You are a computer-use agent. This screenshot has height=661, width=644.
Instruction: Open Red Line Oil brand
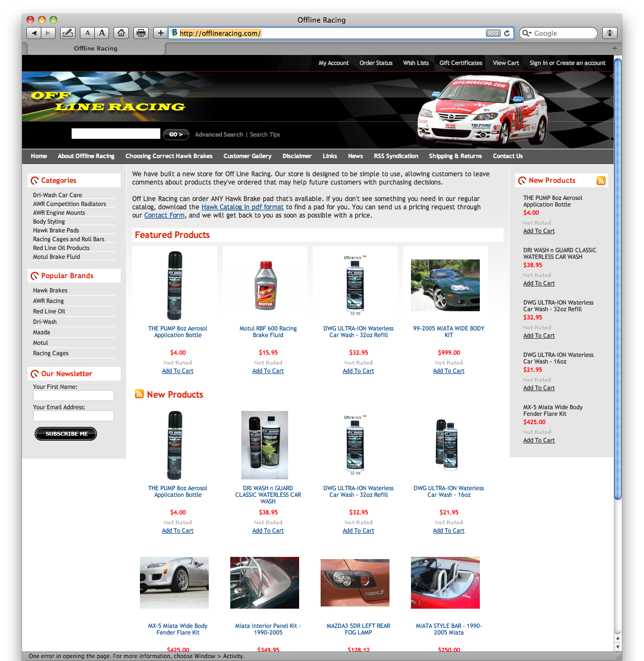(49, 311)
